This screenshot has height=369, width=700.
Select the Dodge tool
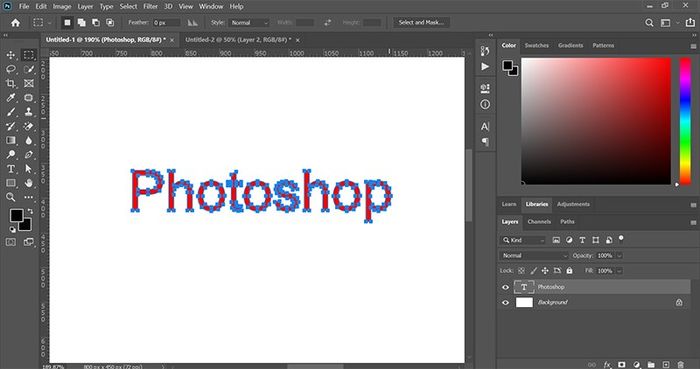click(x=11, y=155)
